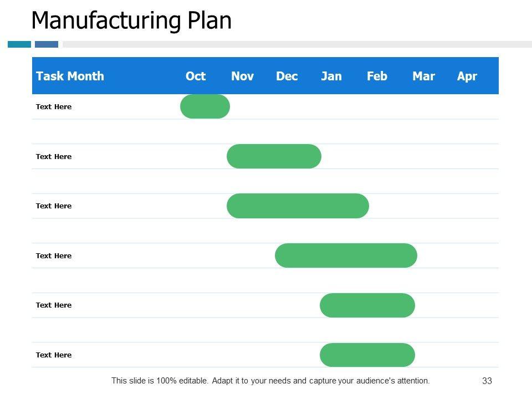532x399 pixels.
Task: Click the fourth row's green Dec–Feb bar
Action: 346,255
